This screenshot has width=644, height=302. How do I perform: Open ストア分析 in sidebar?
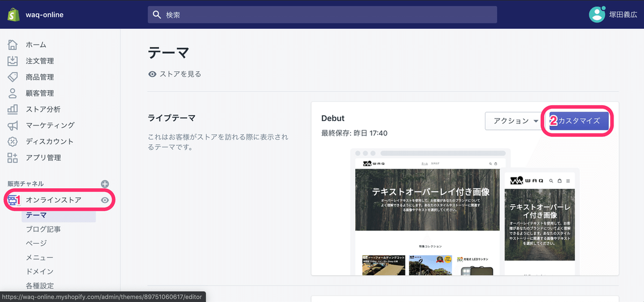43,109
